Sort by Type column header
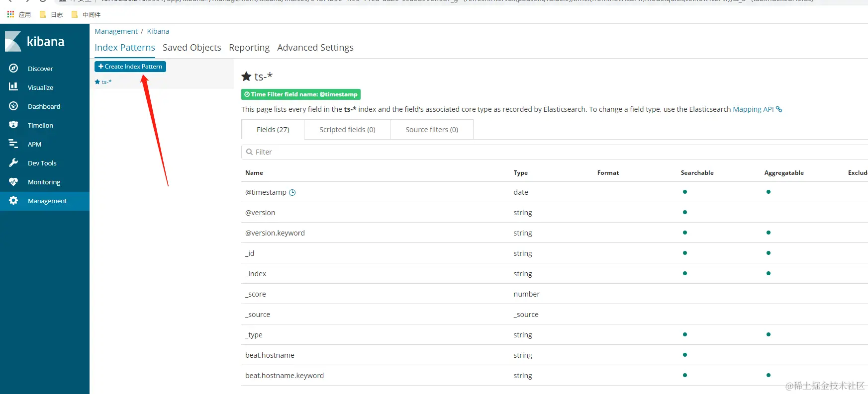 (x=521, y=173)
